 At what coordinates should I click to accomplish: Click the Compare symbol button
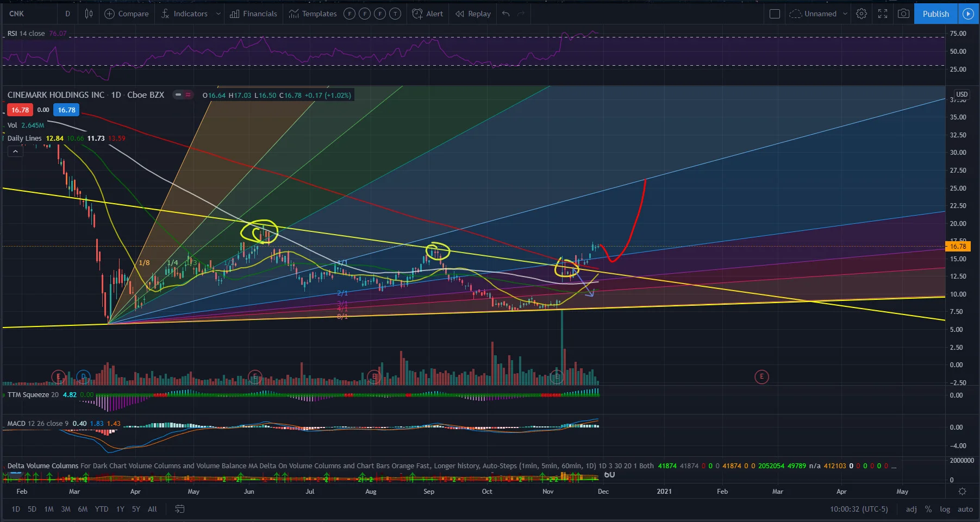point(127,14)
